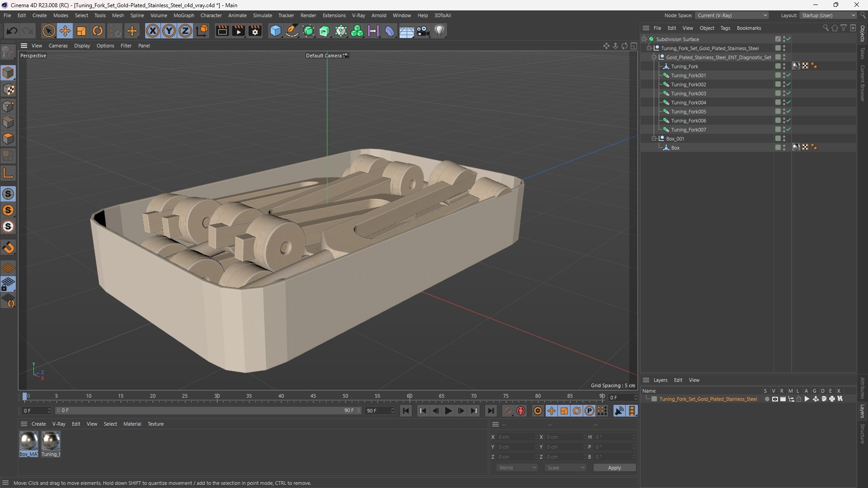This screenshot has height=488, width=868.
Task: Click Render View clapperboard icon
Action: (x=222, y=31)
